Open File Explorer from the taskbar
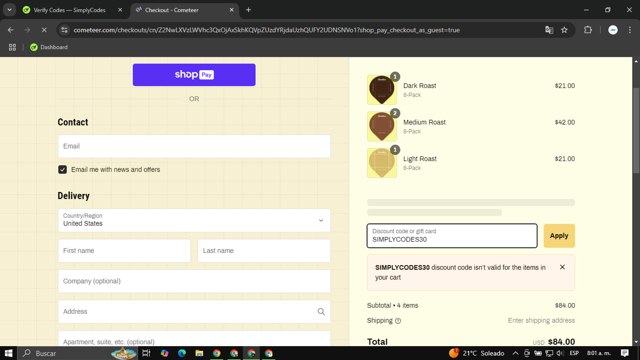640x360 pixels. click(199, 353)
